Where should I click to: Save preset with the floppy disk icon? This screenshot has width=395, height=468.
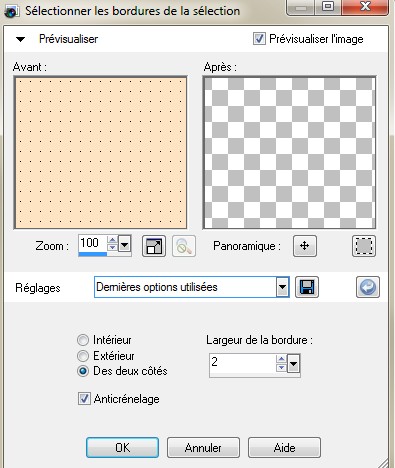[307, 287]
